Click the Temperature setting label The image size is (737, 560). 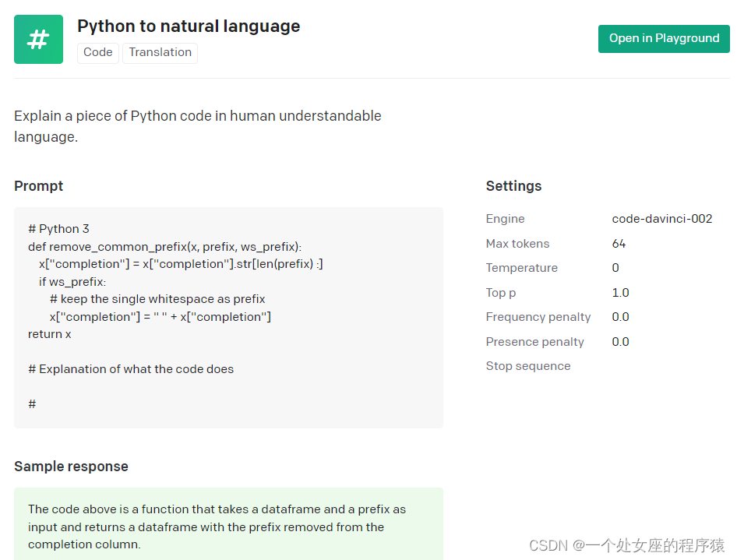click(521, 268)
